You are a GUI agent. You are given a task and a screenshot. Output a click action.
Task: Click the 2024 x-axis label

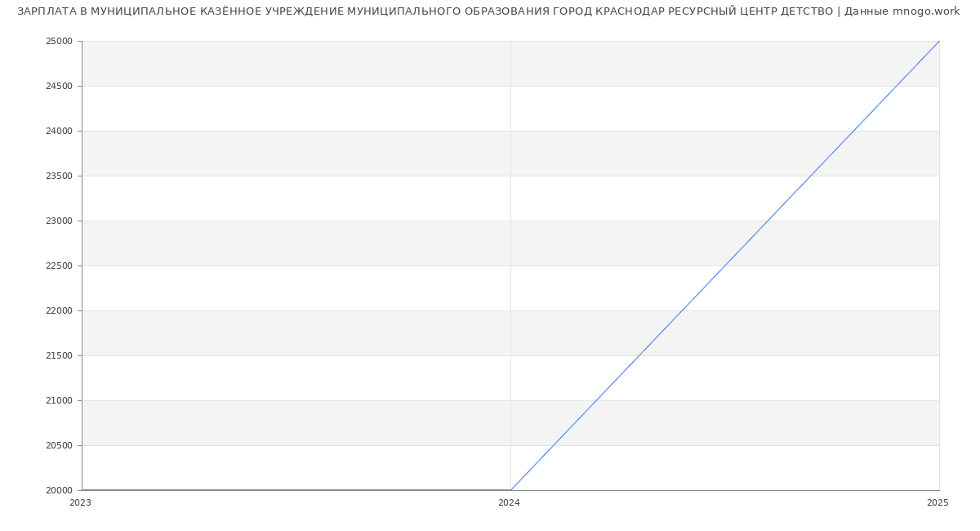(x=509, y=503)
